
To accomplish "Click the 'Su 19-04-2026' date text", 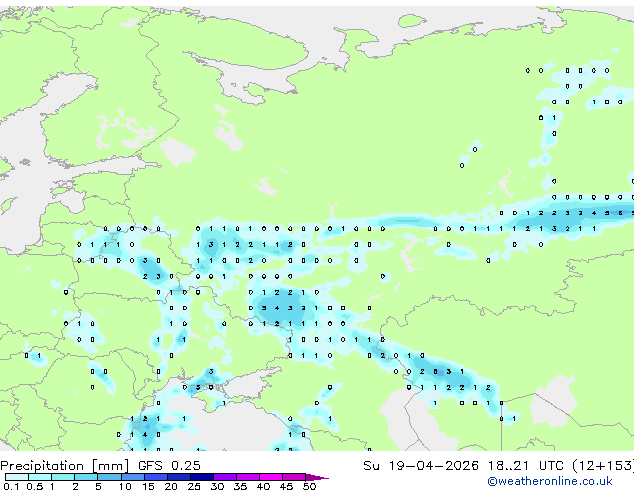I will (421, 466).
